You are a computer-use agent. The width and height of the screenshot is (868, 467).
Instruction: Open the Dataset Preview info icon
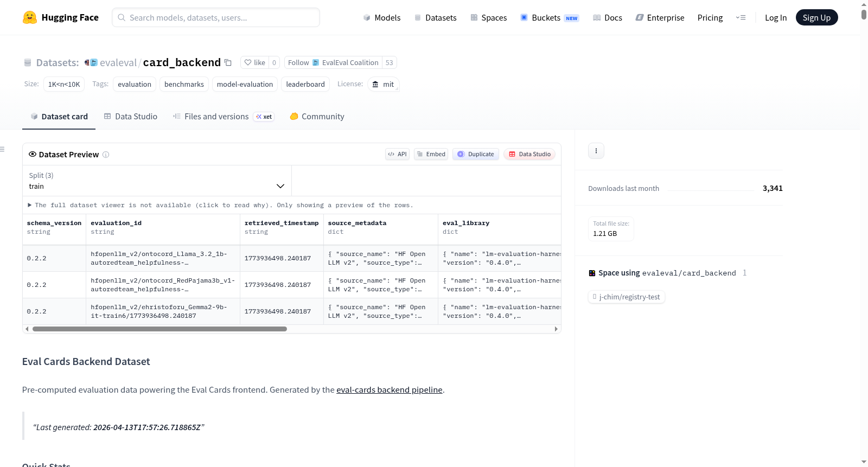tap(106, 155)
